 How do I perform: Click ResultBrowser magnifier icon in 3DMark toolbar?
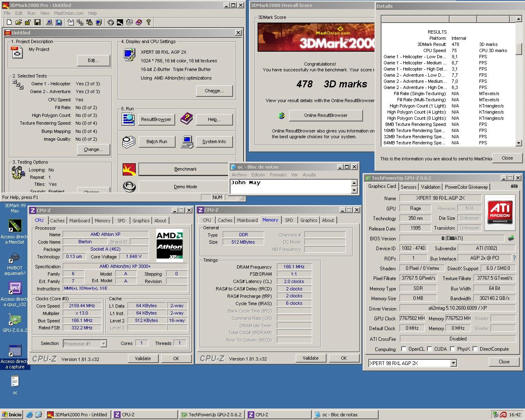[59, 22]
